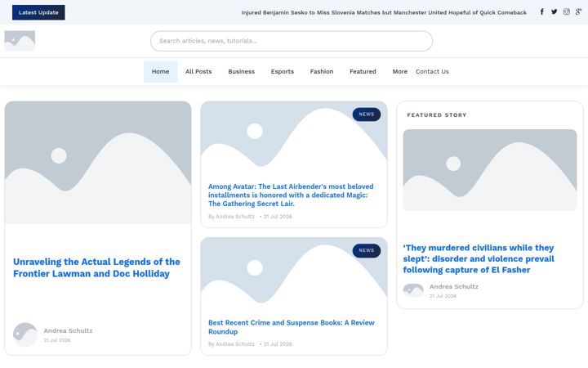Click author avatar on Doc Holliday card
The image size is (588, 368).
[x=25, y=334]
